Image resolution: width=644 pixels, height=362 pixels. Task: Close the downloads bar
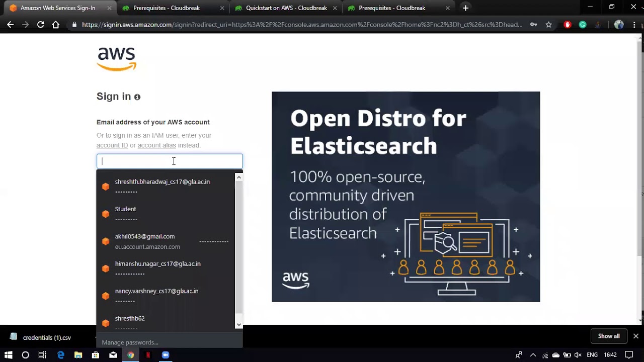click(x=636, y=336)
